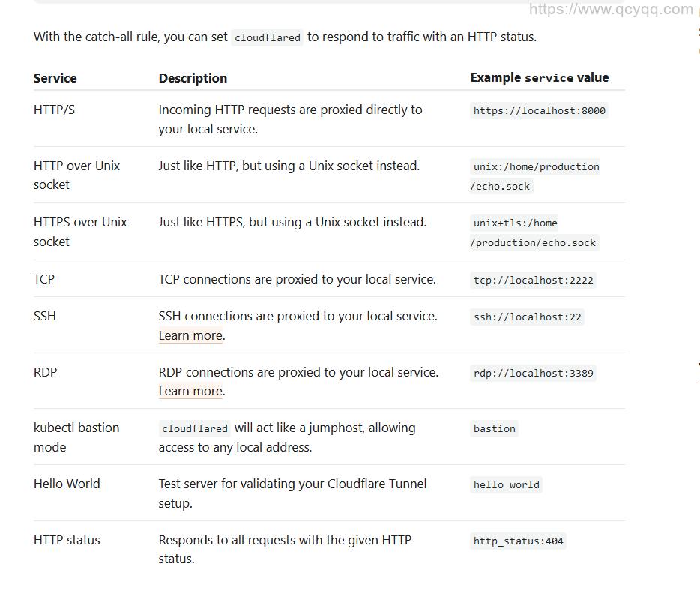
Task: Click the http_status:404 code snippet
Action: click(x=518, y=541)
